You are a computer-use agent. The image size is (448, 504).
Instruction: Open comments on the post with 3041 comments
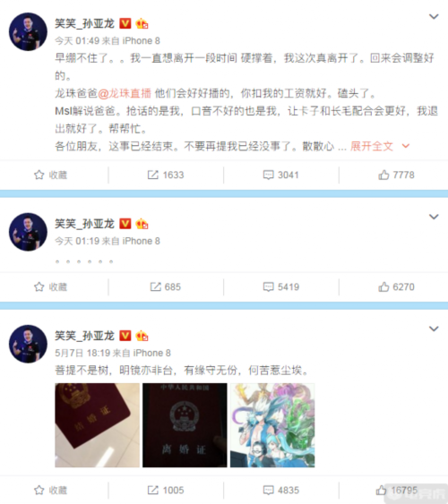[280, 175]
